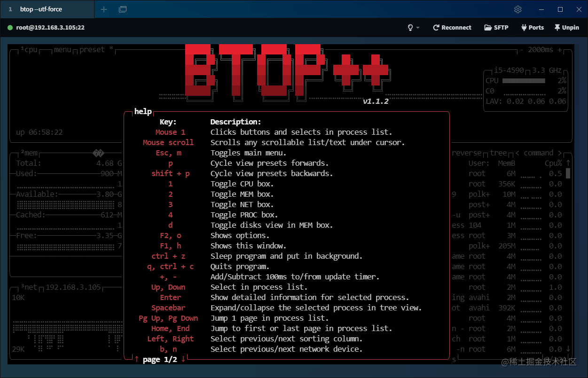Click the help window title
Screen dimensions: 588x378
[x=143, y=111]
